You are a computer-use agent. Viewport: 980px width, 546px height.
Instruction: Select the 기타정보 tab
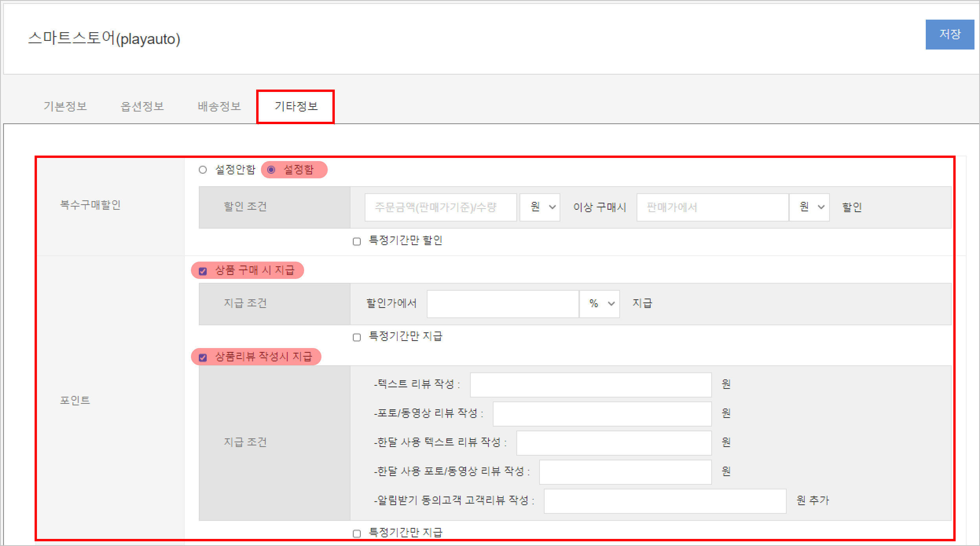click(296, 106)
